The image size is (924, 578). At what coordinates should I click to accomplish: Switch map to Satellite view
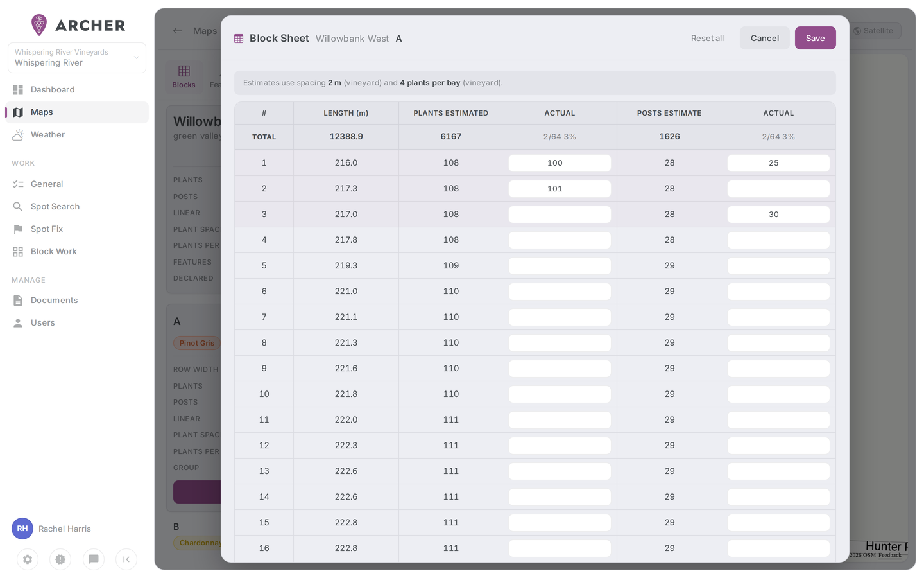pos(874,31)
